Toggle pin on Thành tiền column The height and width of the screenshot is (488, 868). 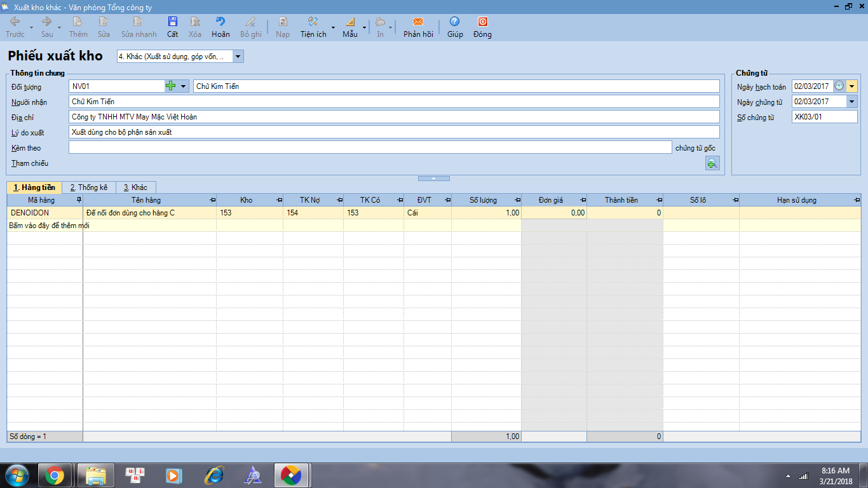[x=659, y=200]
